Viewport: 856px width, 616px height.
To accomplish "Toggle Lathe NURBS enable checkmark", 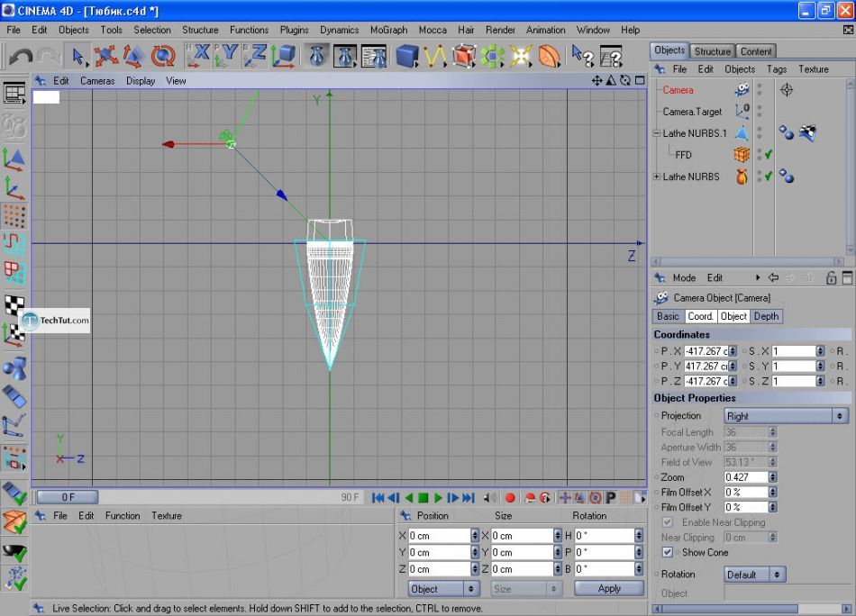I will tap(769, 177).
